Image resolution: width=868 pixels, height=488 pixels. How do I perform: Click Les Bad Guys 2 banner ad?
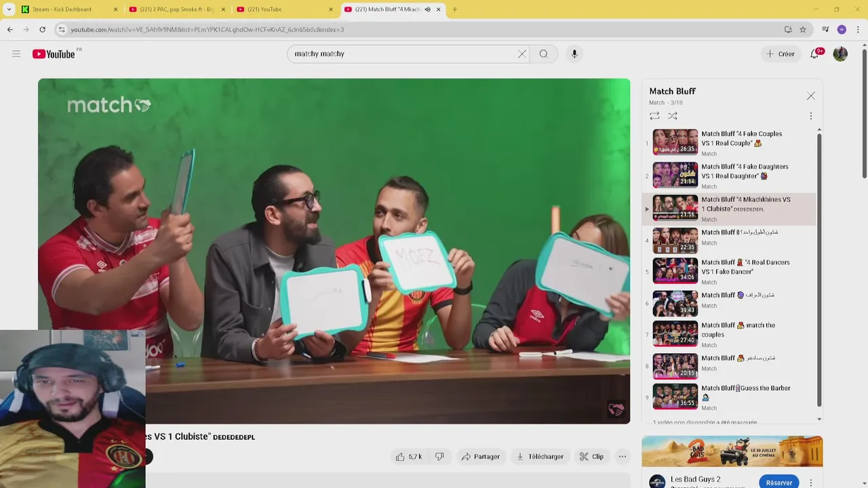732,451
